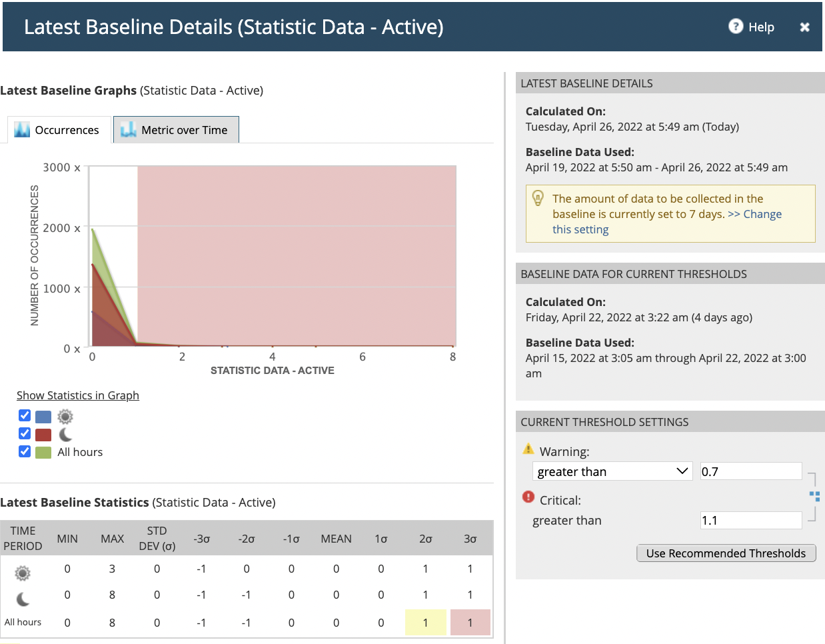
Task: Switch to the Occurrences tab
Action: coord(59,130)
